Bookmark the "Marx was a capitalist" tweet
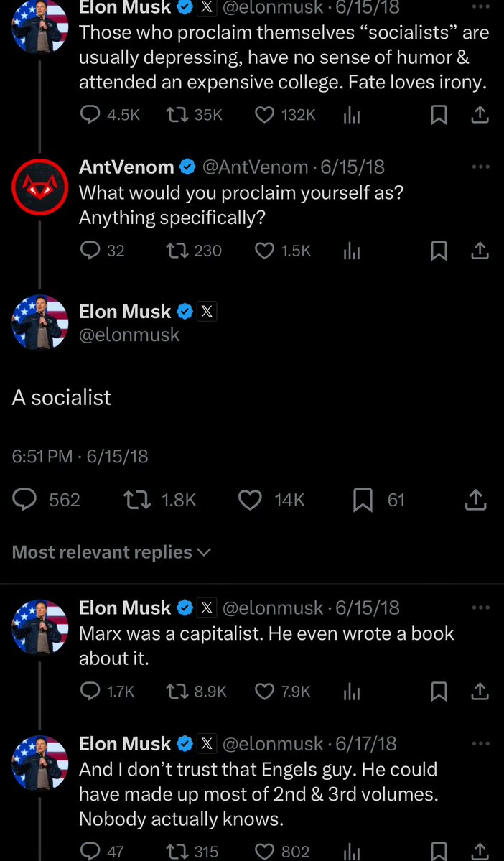Viewport: 504px width, 861px height. tap(439, 692)
